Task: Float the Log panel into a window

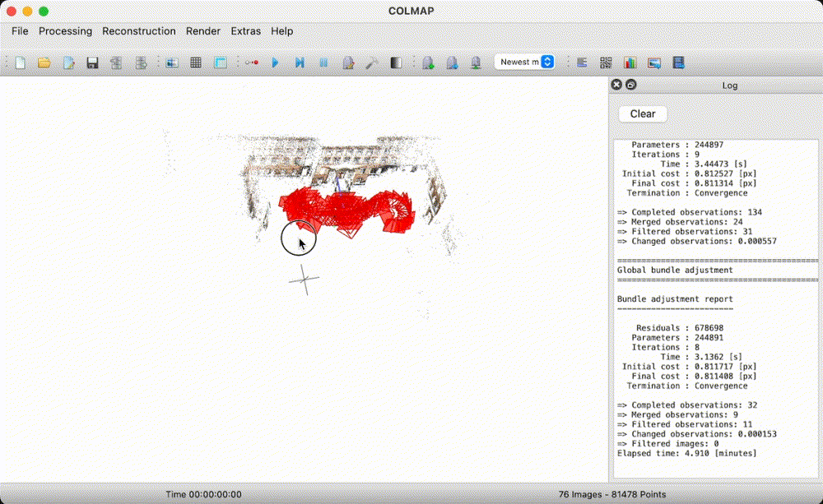Action: tap(631, 85)
